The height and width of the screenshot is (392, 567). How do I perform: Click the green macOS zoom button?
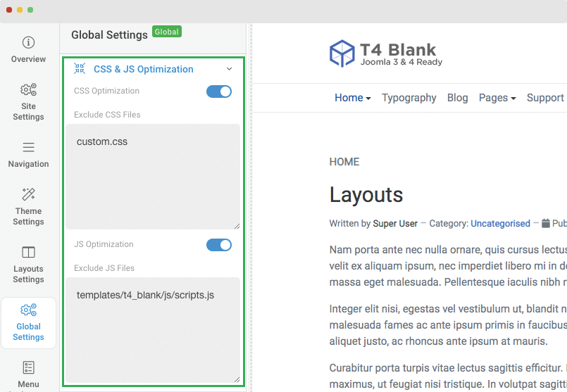(x=30, y=10)
